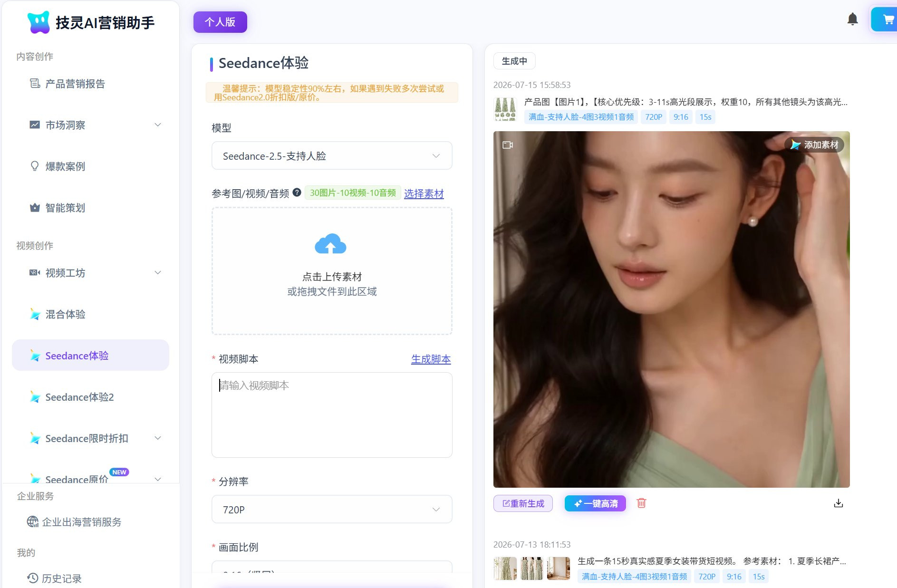Click timestamp 2026-07-15 15:58:53
This screenshot has height=588, width=897.
pos(532,85)
